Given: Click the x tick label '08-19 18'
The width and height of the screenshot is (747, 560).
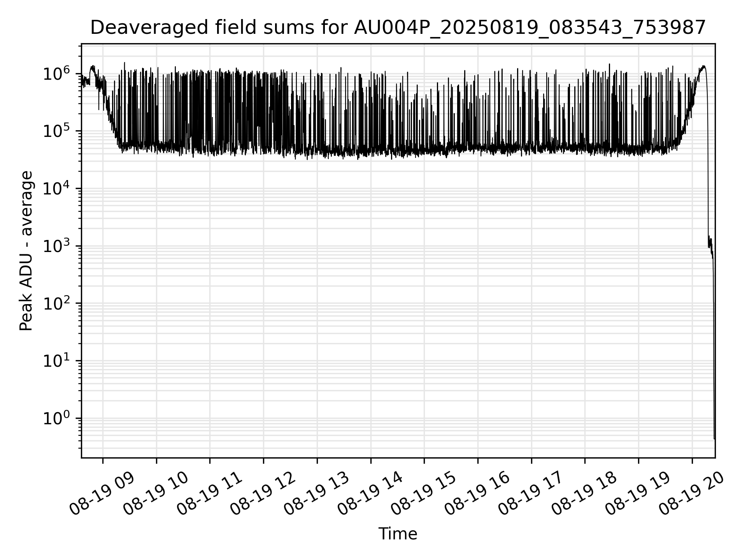Looking at the screenshot, I should 584,494.
